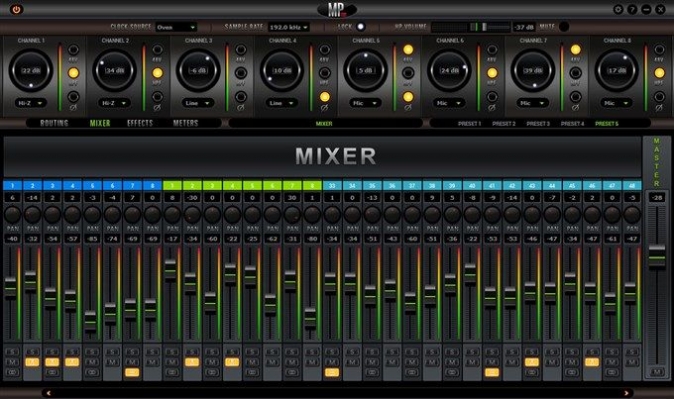674x399 pixels.
Task: Toggle stereo link on green channel 1
Action: [172, 372]
